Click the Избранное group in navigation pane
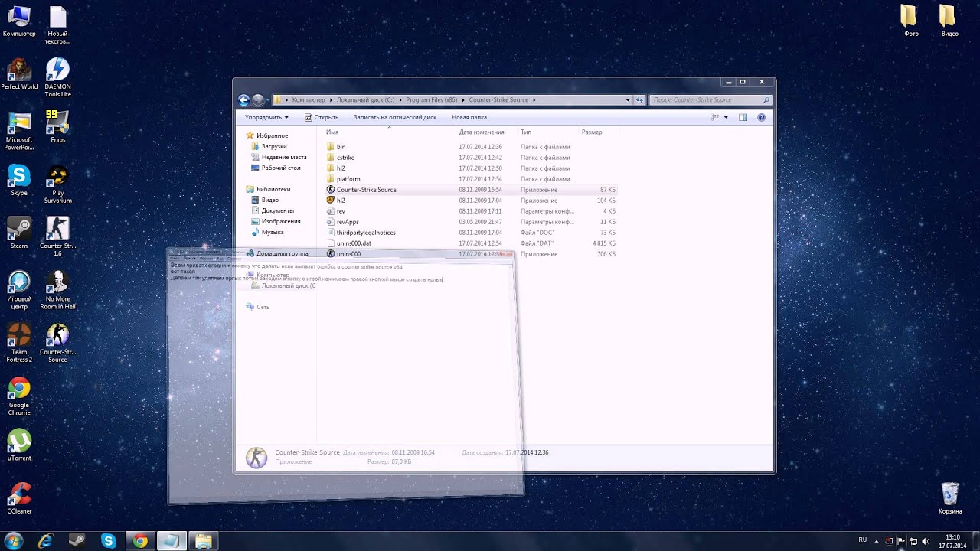The height and width of the screenshot is (551, 980). (273, 135)
